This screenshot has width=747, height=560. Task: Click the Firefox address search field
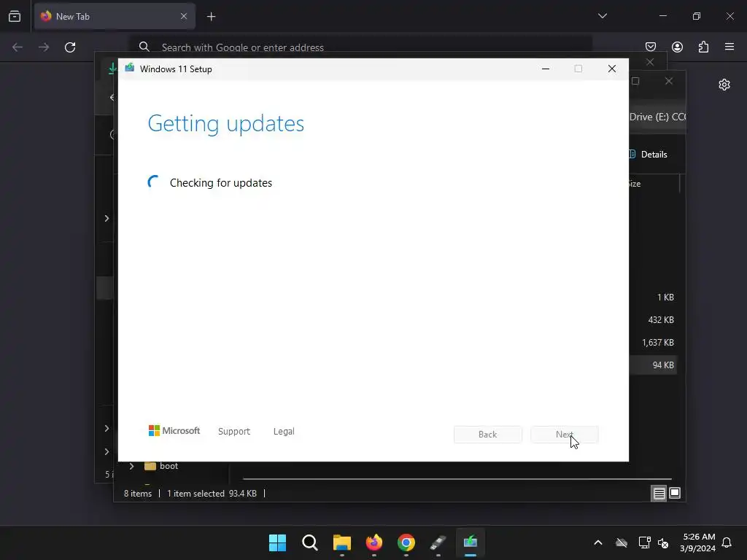click(x=362, y=47)
